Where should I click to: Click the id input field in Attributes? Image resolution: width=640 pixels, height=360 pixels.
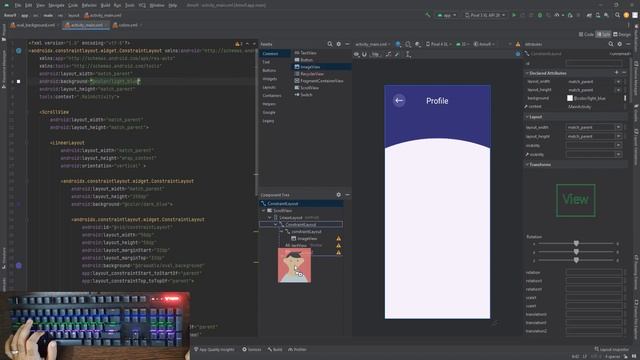(594, 63)
